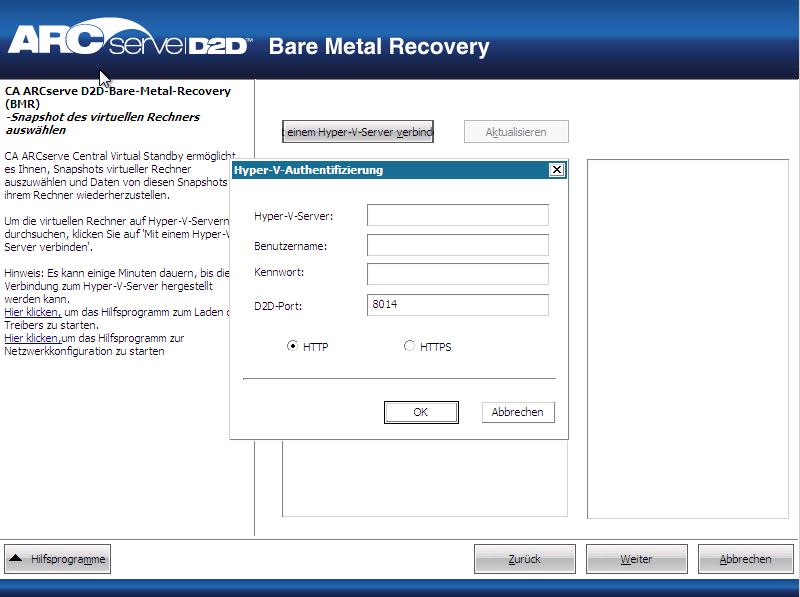
Task: Select the HTTPS radio button
Action: point(408,346)
